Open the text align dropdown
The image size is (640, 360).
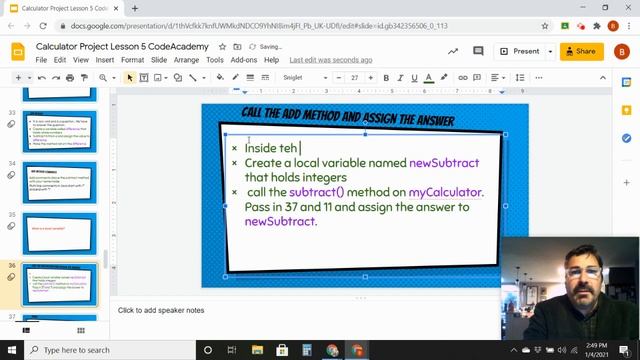(498, 78)
